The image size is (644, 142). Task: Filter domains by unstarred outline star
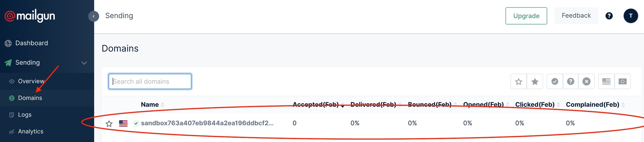pos(519,82)
